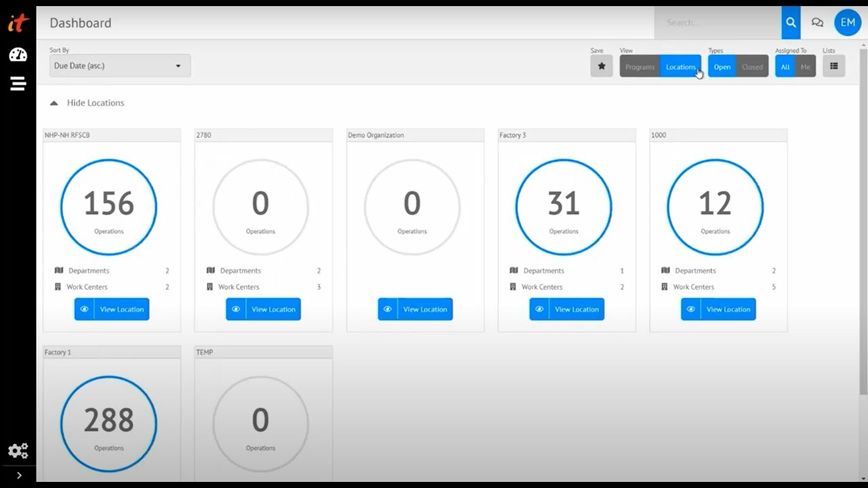Click the iT logo in top left
This screenshot has height=488, width=868.
(18, 23)
